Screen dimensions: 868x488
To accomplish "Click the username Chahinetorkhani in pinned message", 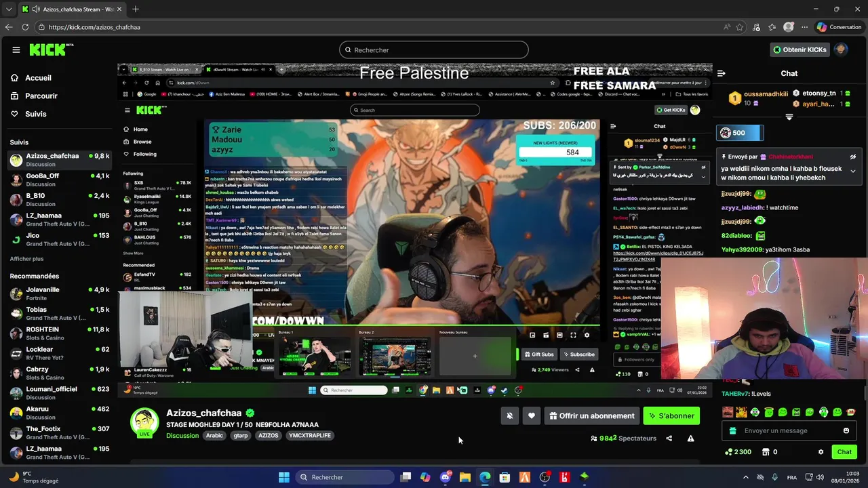I will pyautogui.click(x=790, y=157).
